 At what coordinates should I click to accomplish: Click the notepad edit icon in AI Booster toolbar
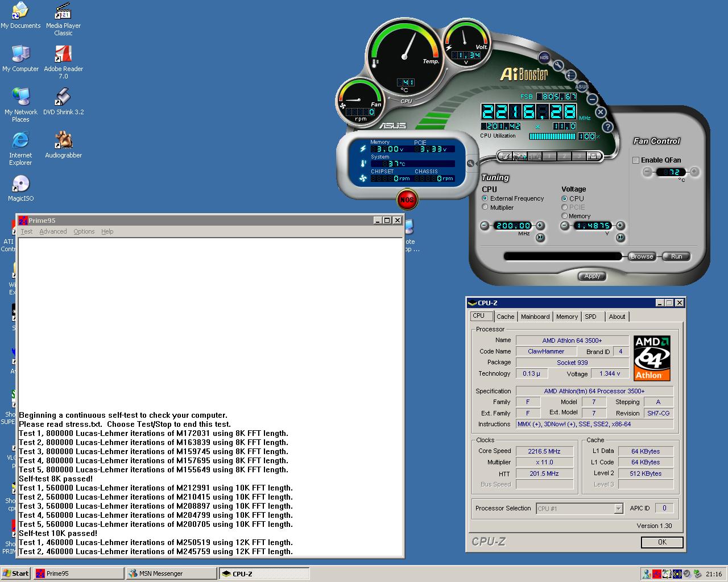click(x=506, y=156)
